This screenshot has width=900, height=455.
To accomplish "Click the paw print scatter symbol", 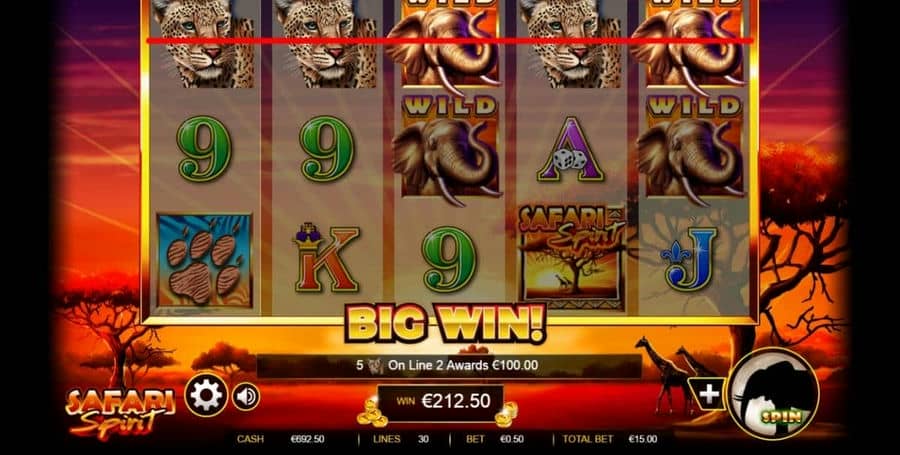I will pos(204,261).
